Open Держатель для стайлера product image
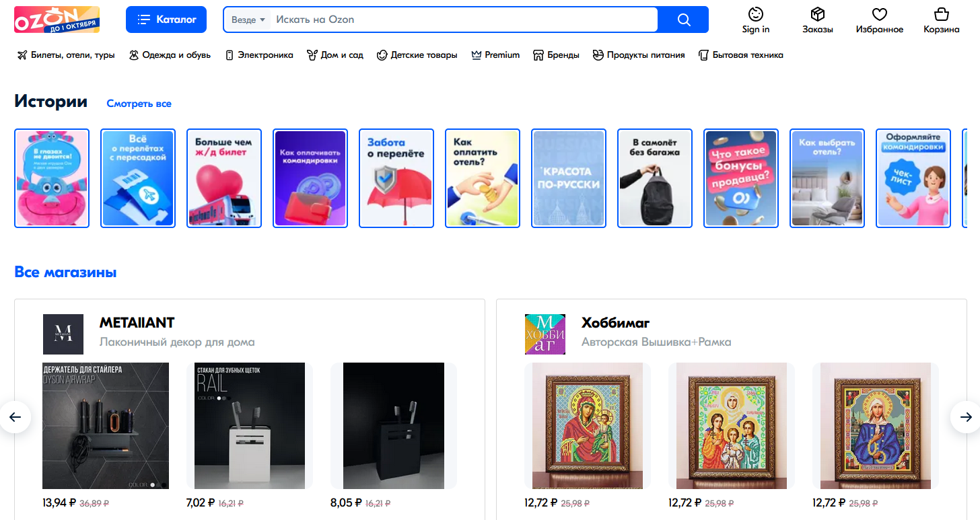This screenshot has height=520, width=980. click(106, 426)
